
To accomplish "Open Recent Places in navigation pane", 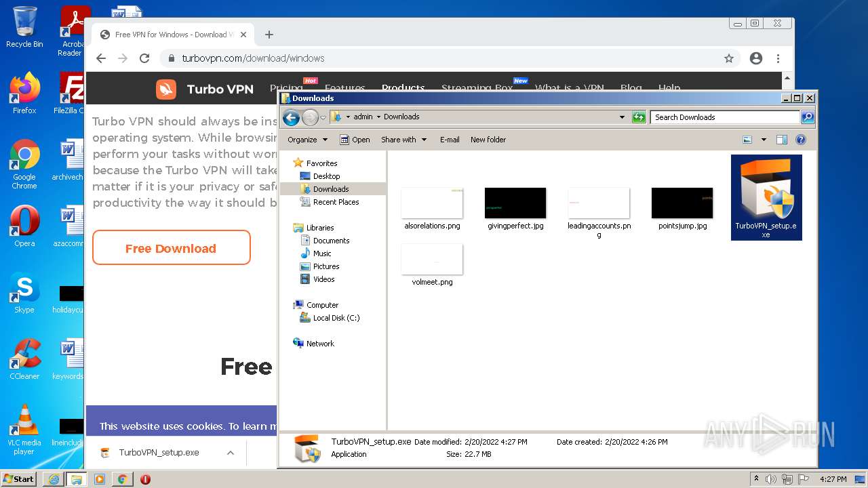I will tap(336, 202).
